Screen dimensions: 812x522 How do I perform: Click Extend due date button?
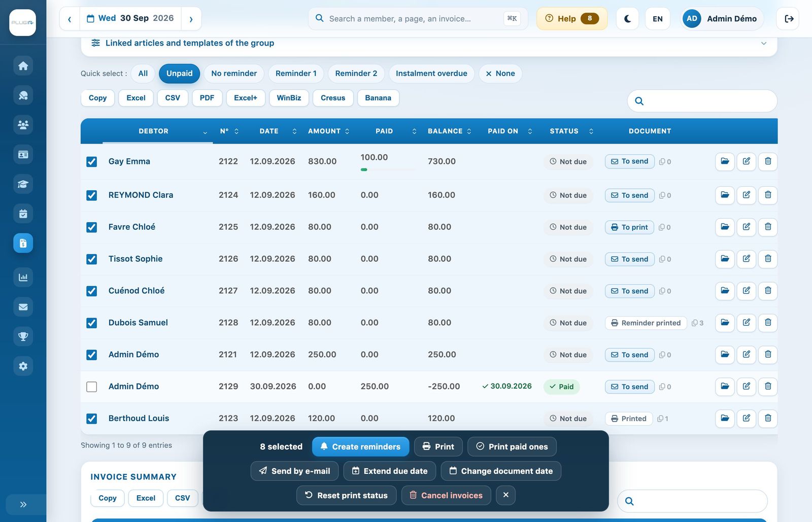[x=390, y=471]
